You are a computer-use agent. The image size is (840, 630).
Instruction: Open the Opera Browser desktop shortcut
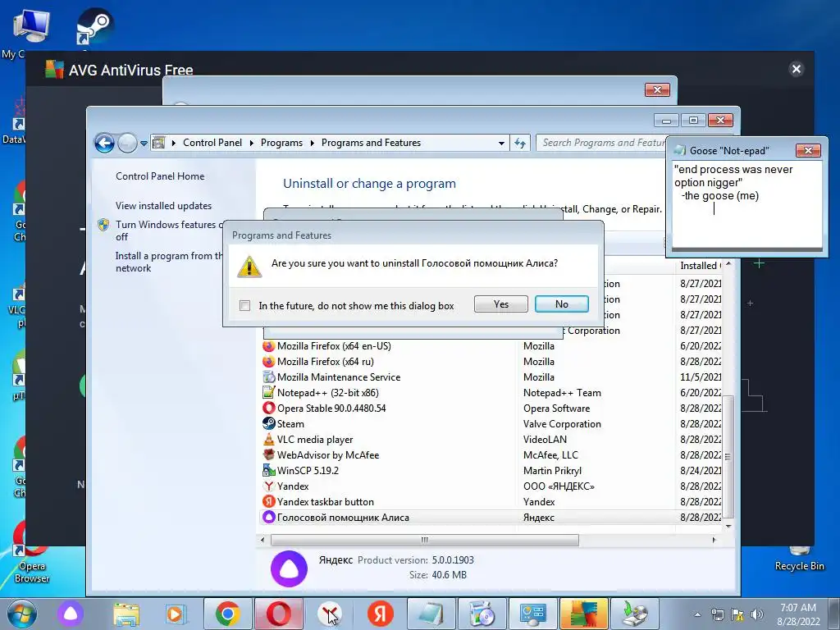(31, 552)
